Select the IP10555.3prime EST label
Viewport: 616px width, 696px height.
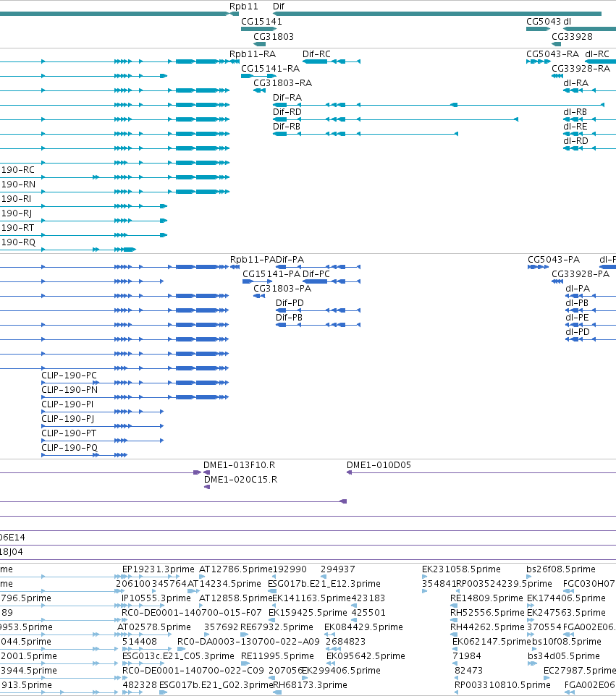tap(156, 598)
